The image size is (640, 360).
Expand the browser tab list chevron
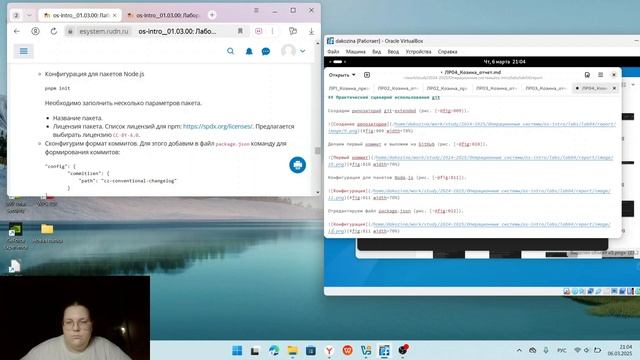pyautogui.click(x=29, y=15)
